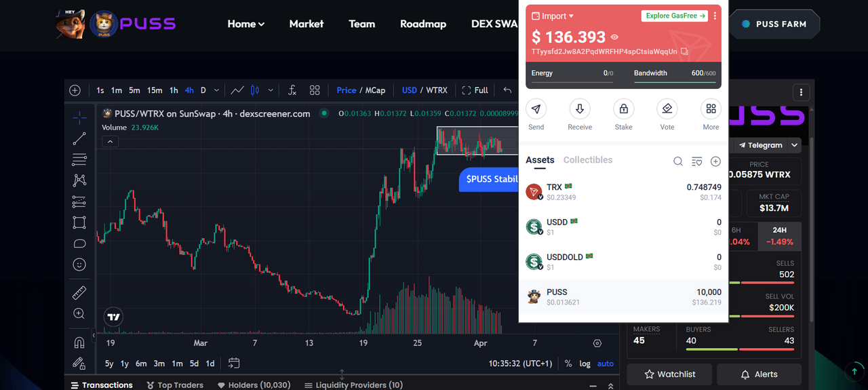This screenshot has height=390, width=868.
Task: Open the asset favorites list icon
Action: 696,161
